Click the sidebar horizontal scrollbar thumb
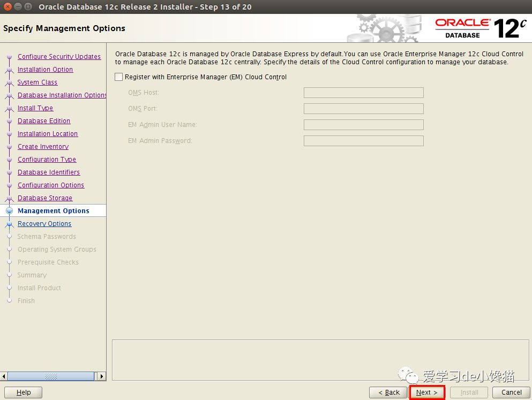 point(51,376)
